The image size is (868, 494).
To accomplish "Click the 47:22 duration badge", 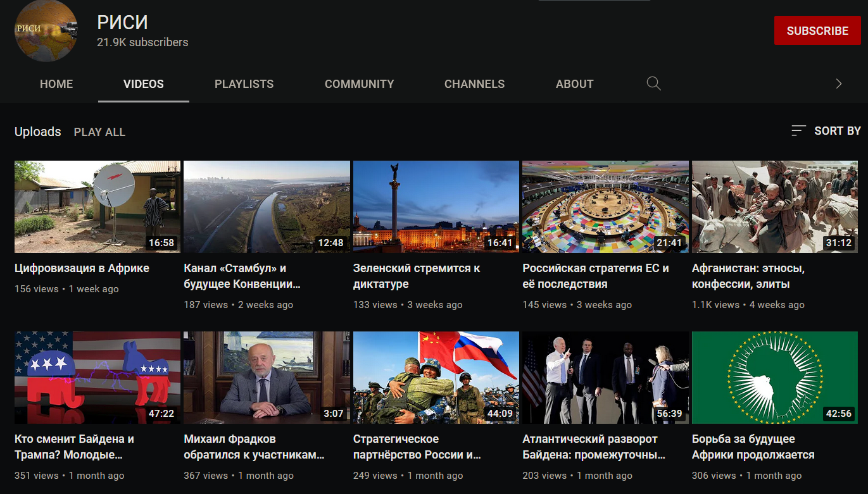I will [x=161, y=414].
